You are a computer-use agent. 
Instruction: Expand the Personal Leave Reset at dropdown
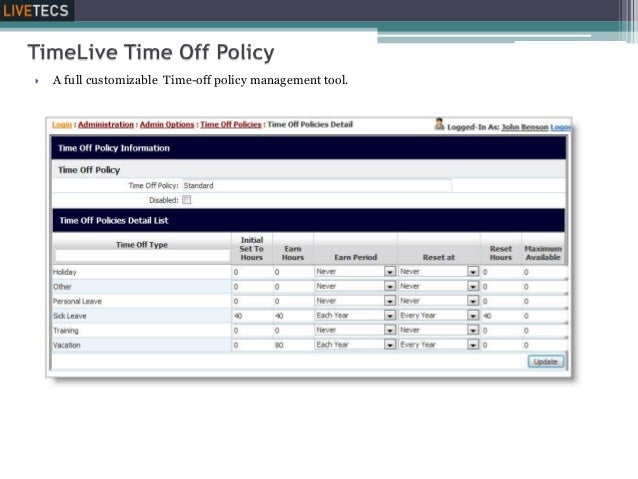point(473,301)
